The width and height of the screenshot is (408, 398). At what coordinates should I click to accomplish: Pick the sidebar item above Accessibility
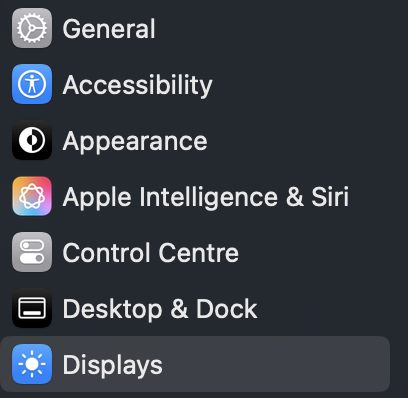click(109, 29)
